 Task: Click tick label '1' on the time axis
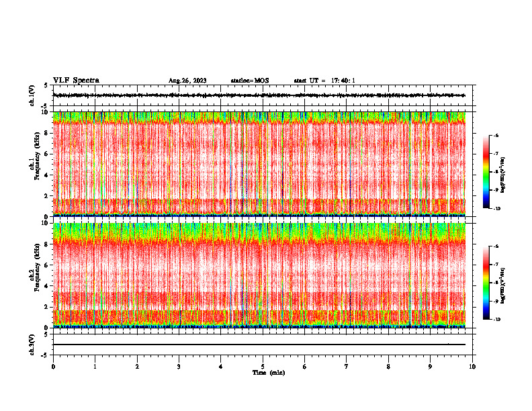(x=95, y=367)
